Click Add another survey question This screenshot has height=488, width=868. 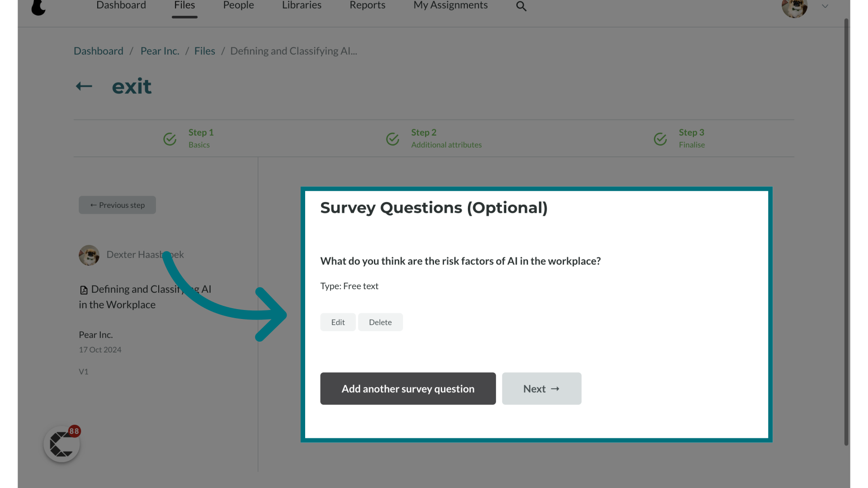408,389
